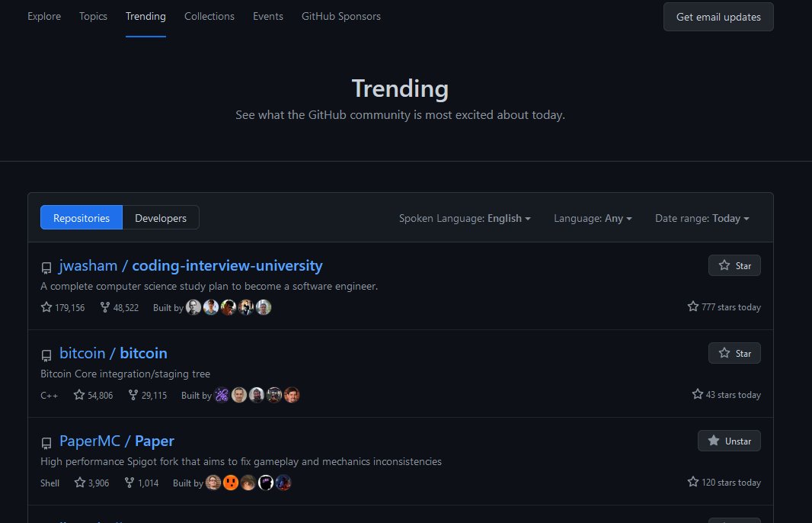Click first contributor avatar for coding-interview-university
The height and width of the screenshot is (523, 812).
point(193,307)
